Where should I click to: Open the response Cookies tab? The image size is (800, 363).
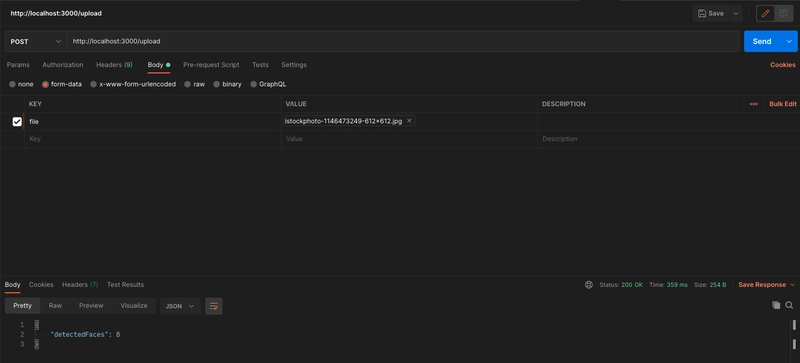click(41, 284)
